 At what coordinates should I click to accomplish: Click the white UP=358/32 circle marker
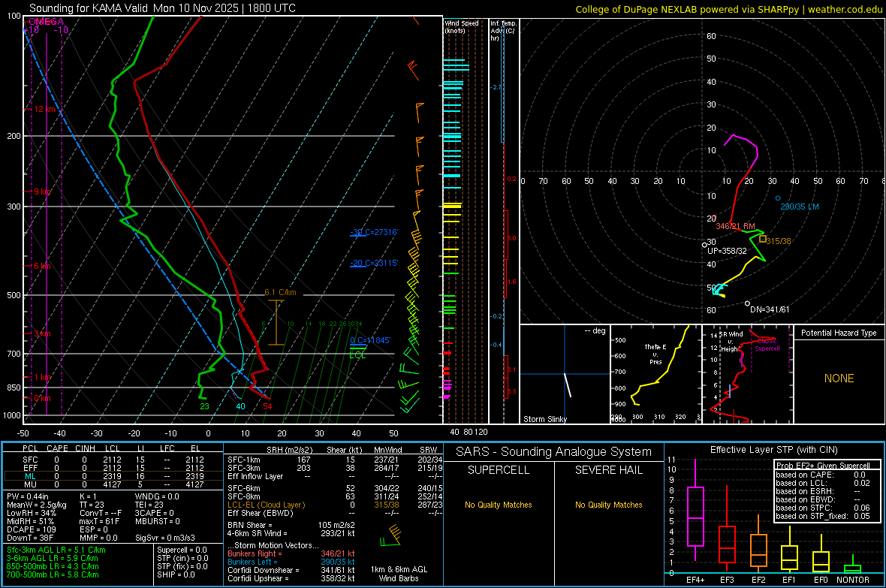tap(704, 246)
